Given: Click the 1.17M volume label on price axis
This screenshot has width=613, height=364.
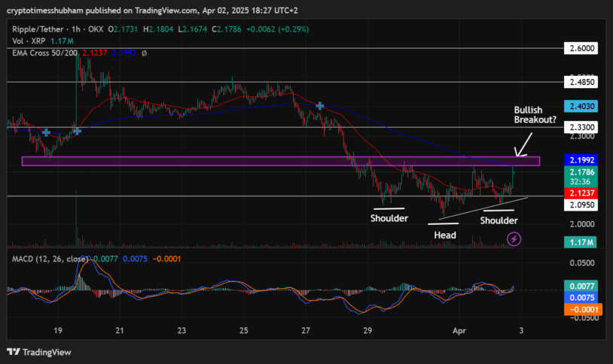Looking at the screenshot, I should 579,242.
